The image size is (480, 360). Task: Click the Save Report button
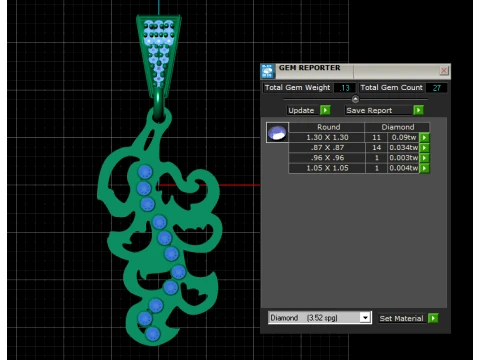pos(378,110)
